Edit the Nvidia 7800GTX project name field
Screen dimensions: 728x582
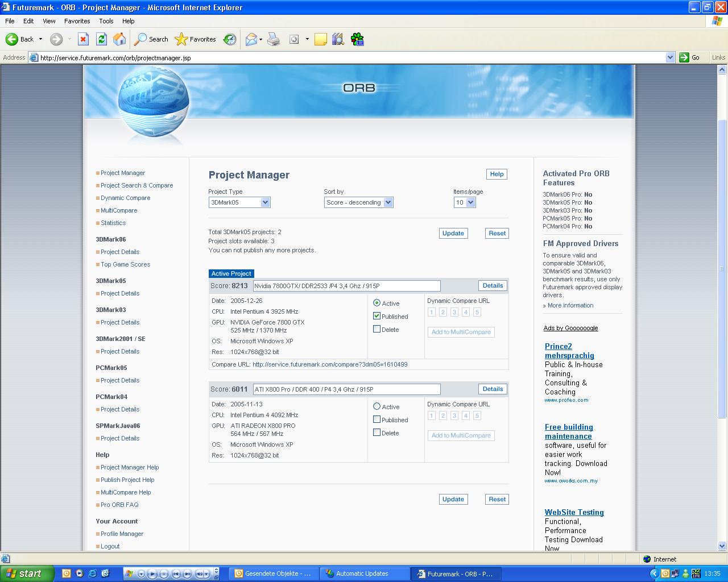(346, 286)
